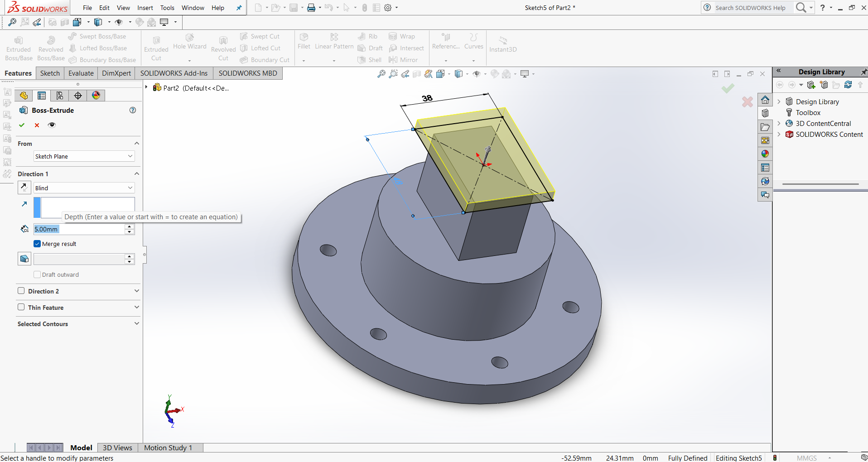Accept the Boss-Extrude with green checkmark

point(22,125)
